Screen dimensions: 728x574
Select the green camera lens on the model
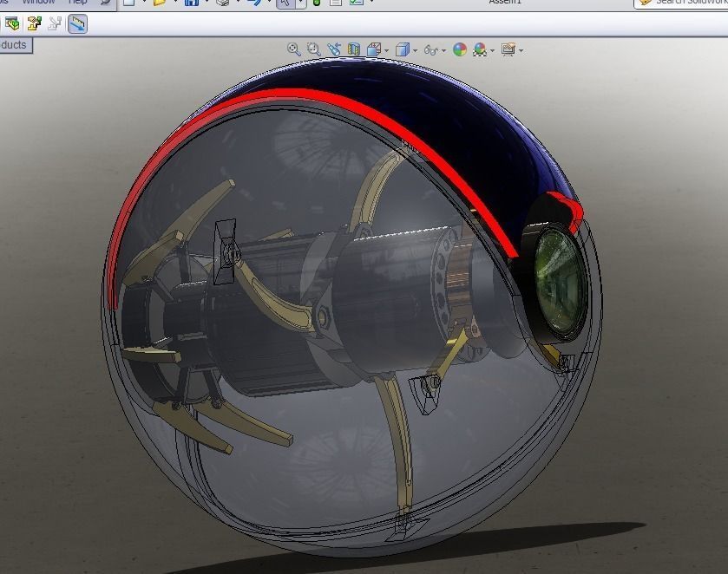pyautogui.click(x=559, y=281)
